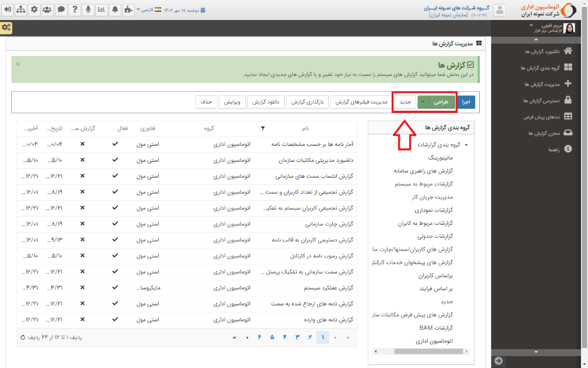The height and width of the screenshot is (368, 588).
Task: Open the settings gear icon in the top toolbar
Action: click(x=34, y=8)
